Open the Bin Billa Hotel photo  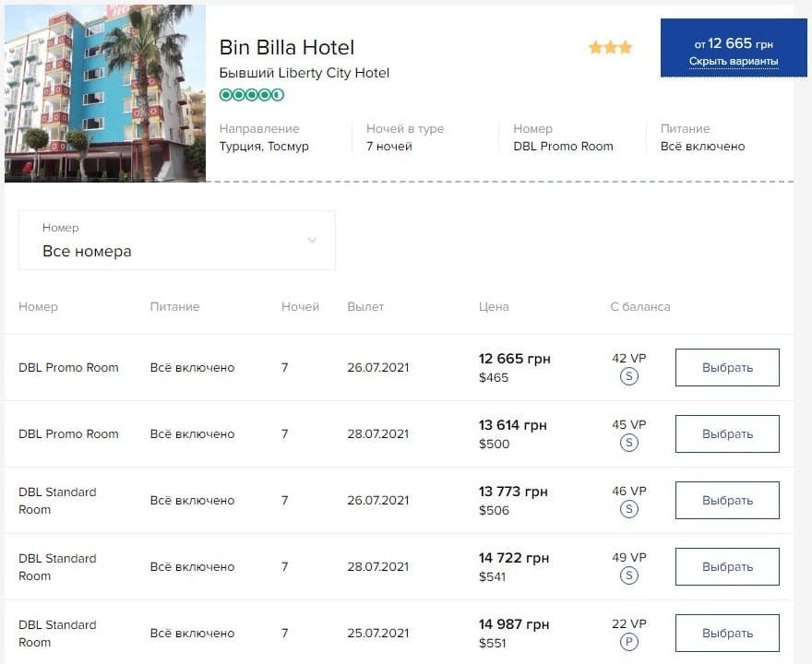(105, 94)
